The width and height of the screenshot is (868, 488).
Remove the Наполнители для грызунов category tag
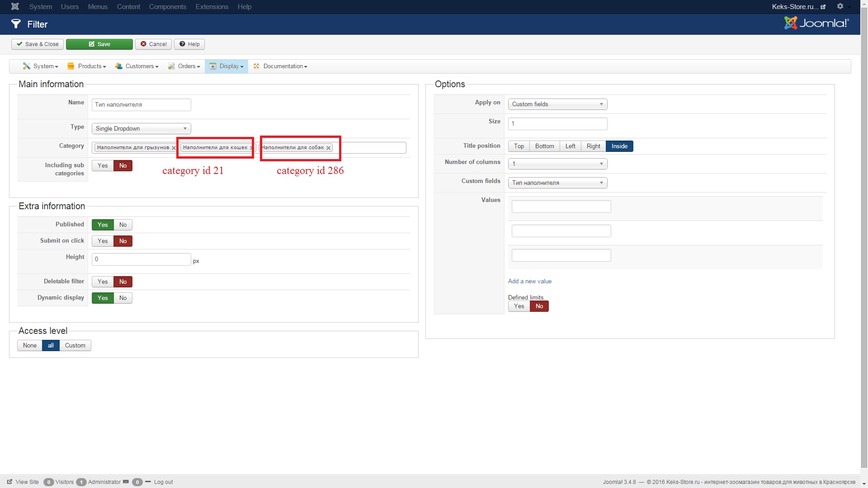pyautogui.click(x=174, y=148)
